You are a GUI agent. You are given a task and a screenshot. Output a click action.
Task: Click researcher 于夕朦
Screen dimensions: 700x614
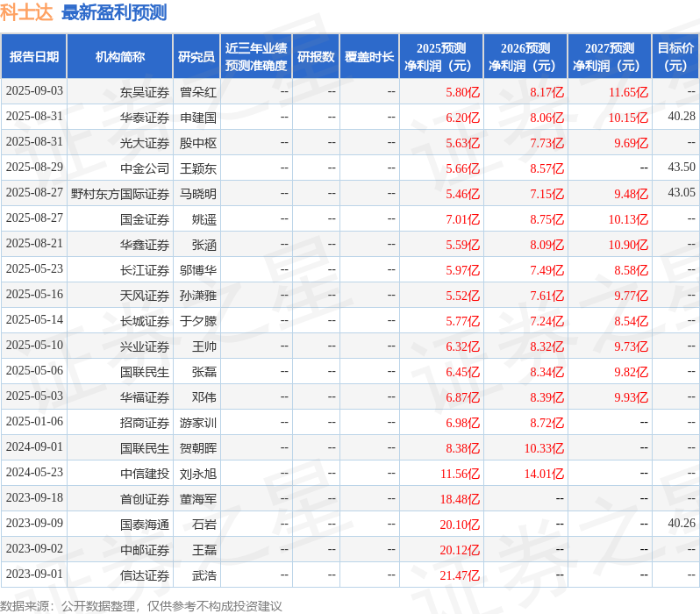tap(198, 322)
